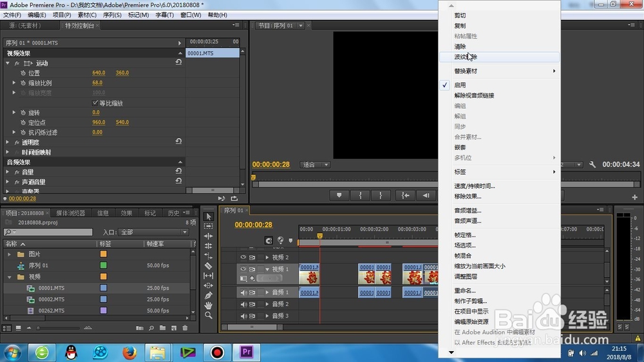Select the Ripple Edit tool
This screenshot has width=644, height=362.
208,236
